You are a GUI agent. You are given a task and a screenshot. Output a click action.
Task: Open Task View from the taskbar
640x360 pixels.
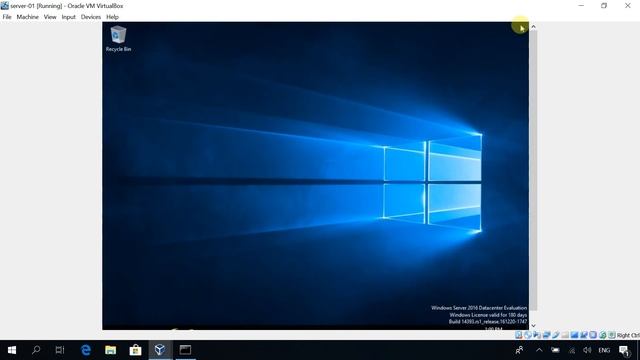[x=60, y=350]
